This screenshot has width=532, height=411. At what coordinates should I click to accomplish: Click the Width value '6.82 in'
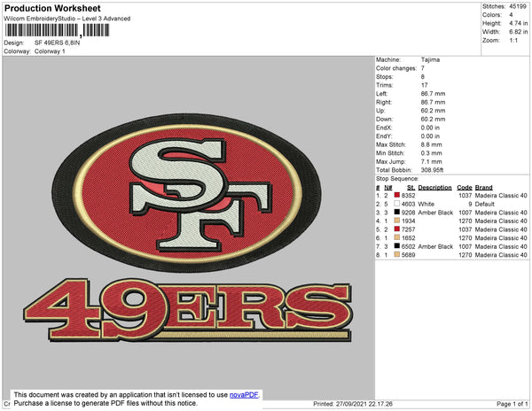point(519,32)
